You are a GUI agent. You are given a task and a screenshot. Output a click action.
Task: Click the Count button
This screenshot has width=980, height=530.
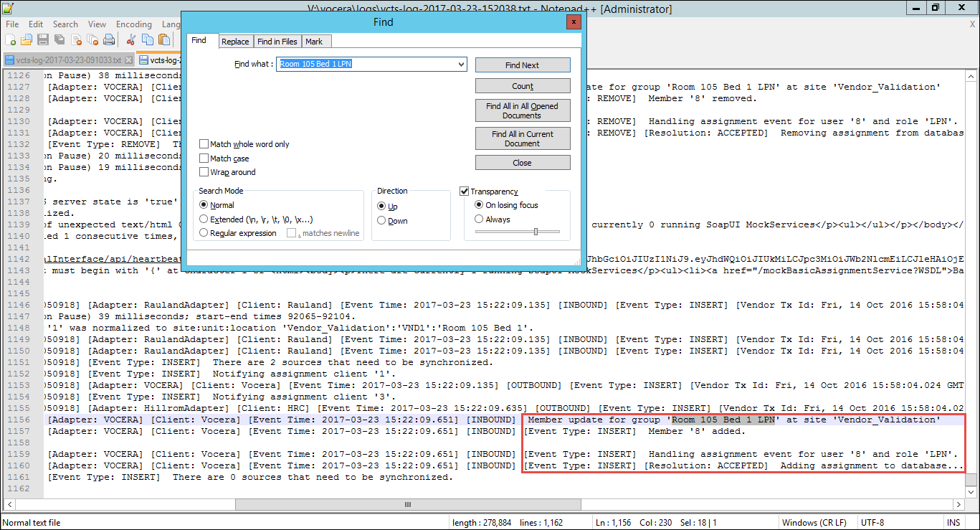523,86
